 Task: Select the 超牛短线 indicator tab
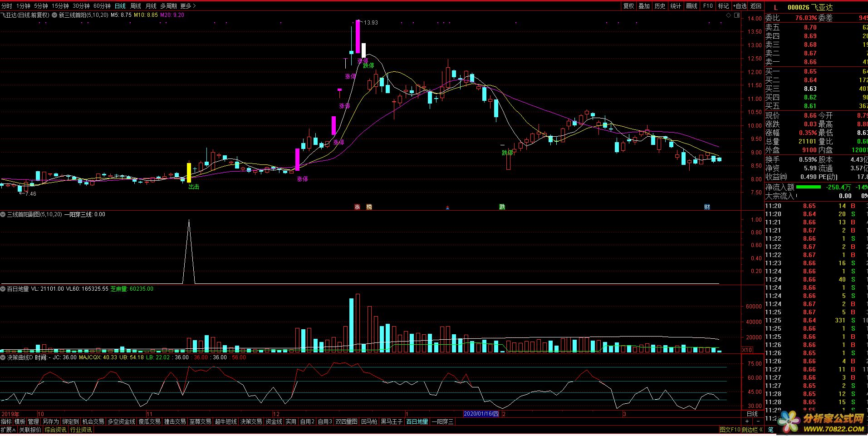[x=226, y=421]
